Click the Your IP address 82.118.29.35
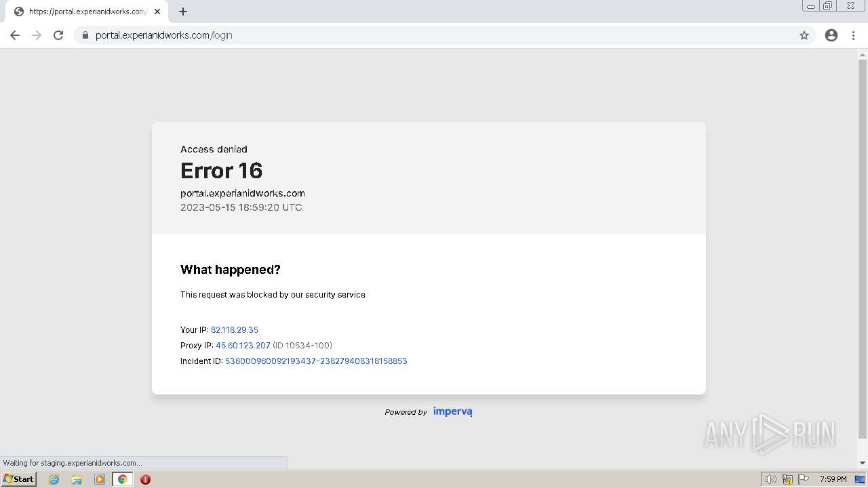 (235, 330)
